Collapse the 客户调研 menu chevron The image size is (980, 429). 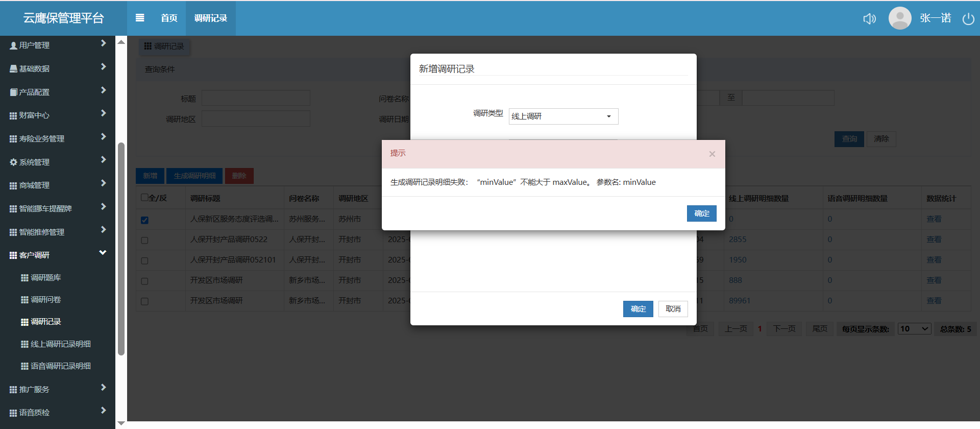tap(103, 253)
